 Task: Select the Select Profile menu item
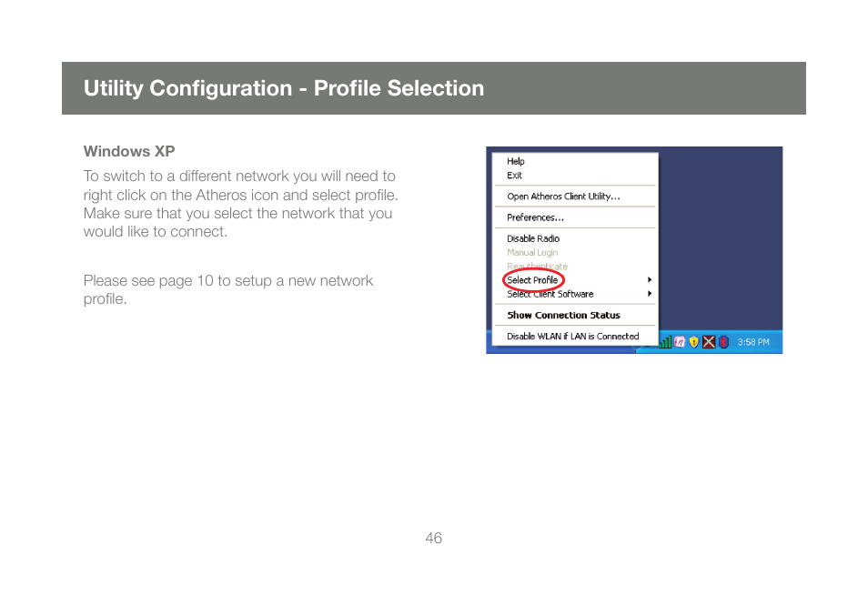[x=575, y=280]
